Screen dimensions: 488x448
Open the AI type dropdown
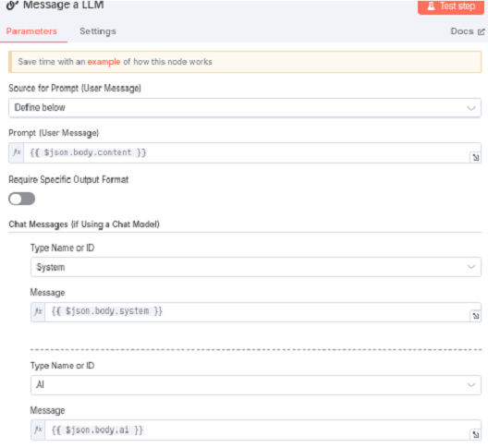point(256,385)
